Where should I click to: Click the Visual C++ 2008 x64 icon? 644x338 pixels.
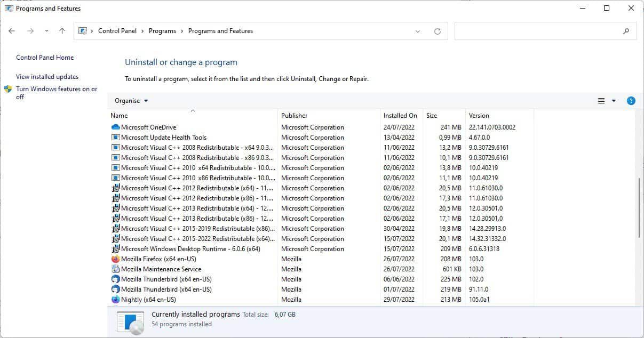(116, 148)
